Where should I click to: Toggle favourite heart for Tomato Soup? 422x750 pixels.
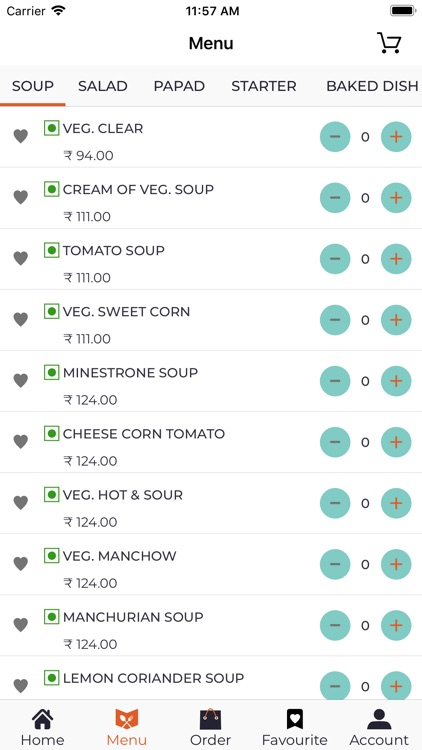coord(21,259)
